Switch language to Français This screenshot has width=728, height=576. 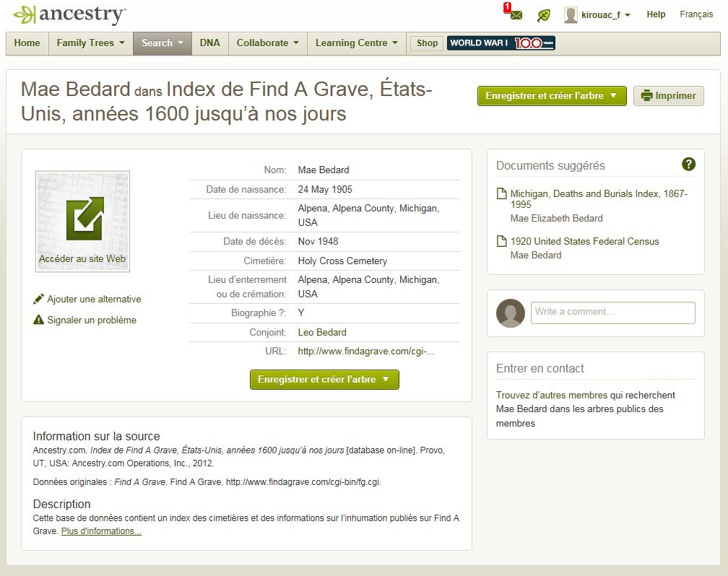(x=696, y=14)
